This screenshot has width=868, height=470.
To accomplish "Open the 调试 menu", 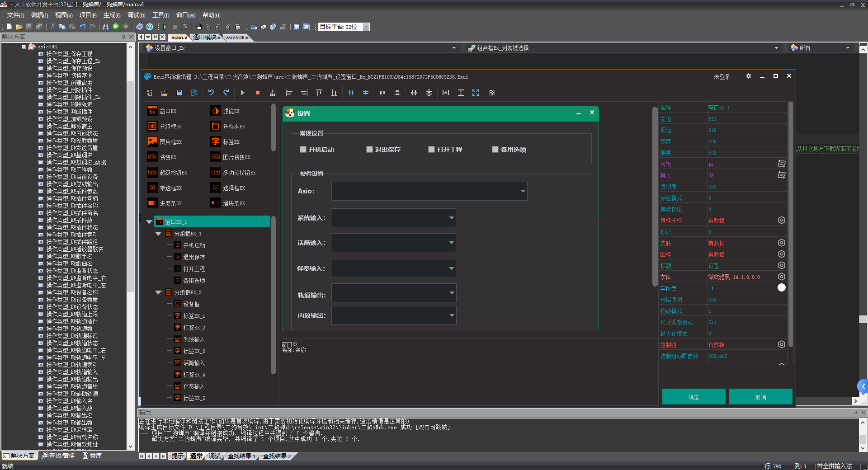I will 136,15.
